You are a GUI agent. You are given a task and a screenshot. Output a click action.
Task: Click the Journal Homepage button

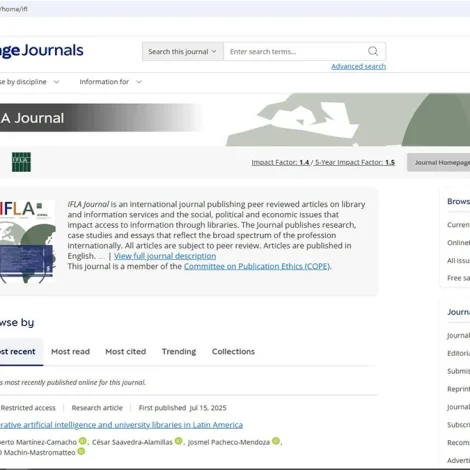[438, 162]
